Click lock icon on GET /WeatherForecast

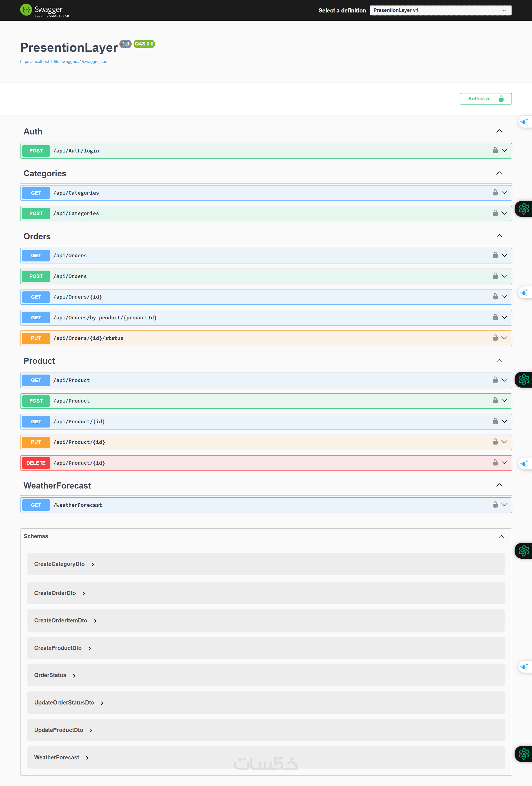pos(495,505)
